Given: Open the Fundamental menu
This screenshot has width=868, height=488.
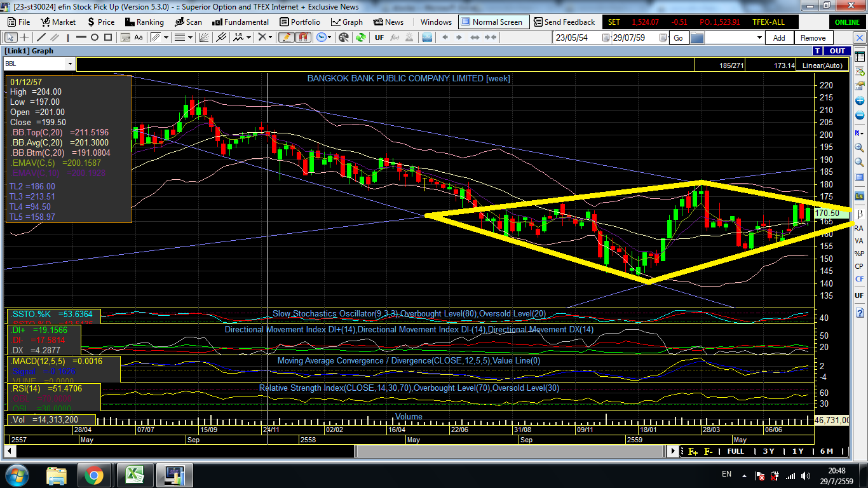Looking at the screenshot, I should [241, 22].
